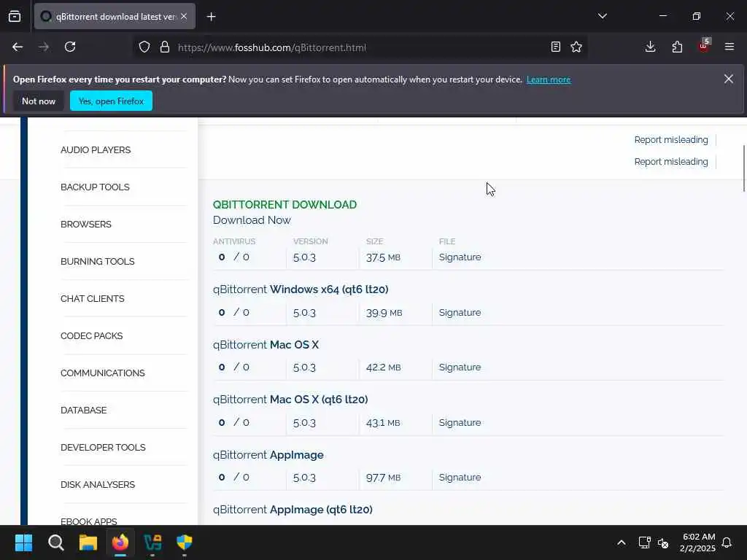The width and height of the screenshot is (747, 560).
Task: Close the qBittorrent download tab
Action: coord(184,16)
